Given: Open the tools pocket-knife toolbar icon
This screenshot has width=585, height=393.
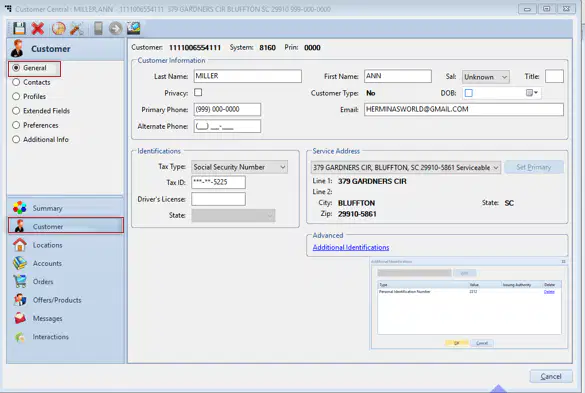Looking at the screenshot, I should 77,28.
